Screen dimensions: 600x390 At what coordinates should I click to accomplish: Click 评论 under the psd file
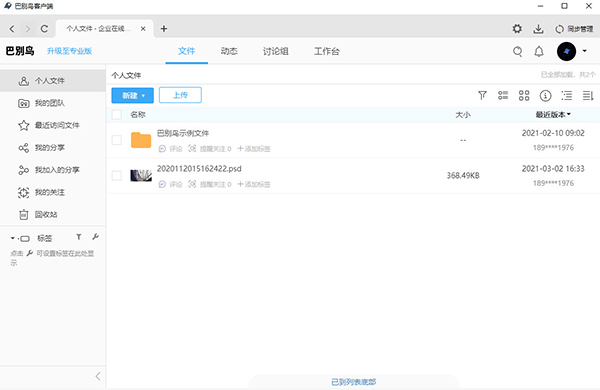coord(171,184)
